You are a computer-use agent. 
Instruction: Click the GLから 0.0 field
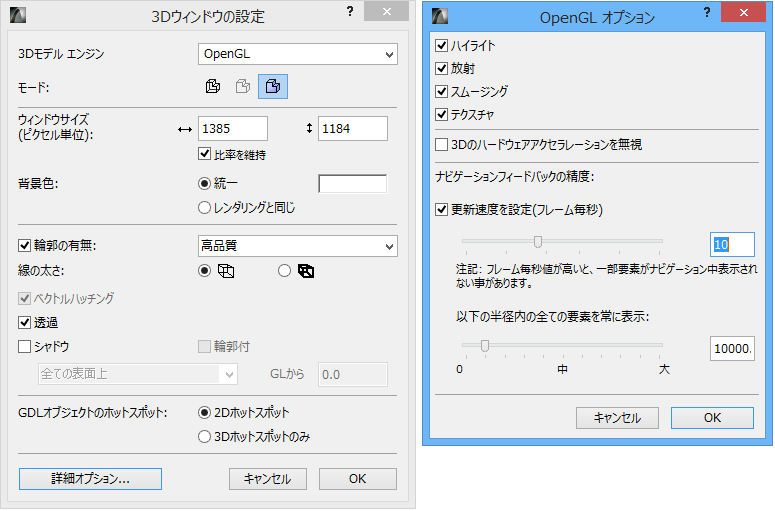353,375
